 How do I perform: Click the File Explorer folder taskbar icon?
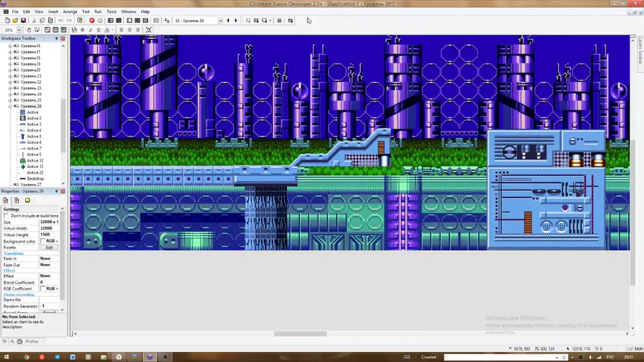tap(104, 357)
